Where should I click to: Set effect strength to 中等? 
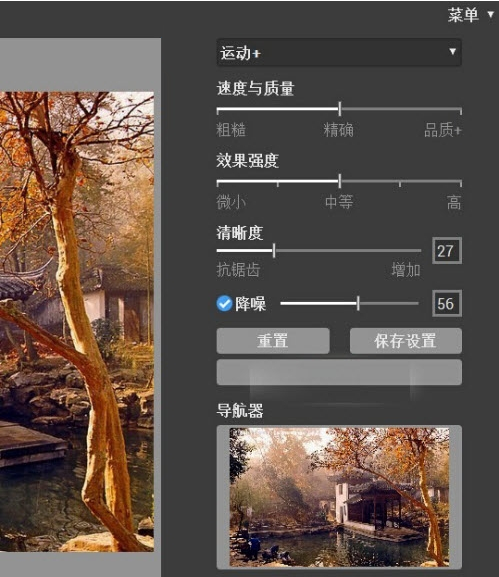point(339,202)
